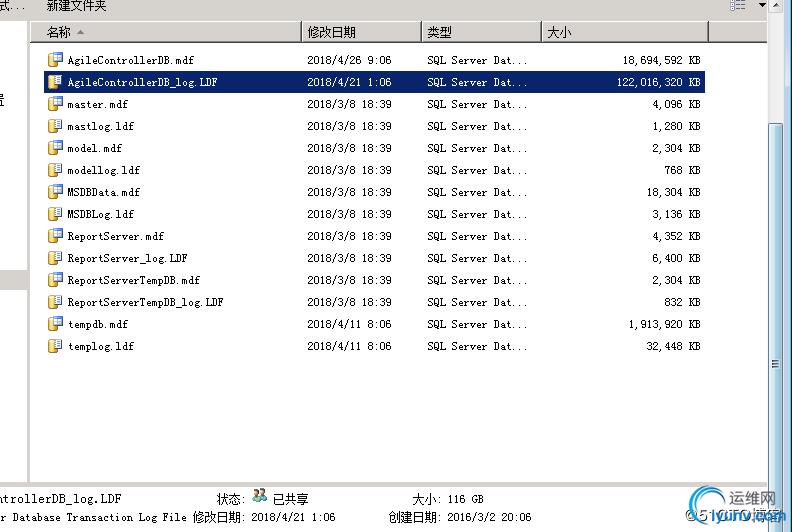Click the mastlog.ldf file icon
The height and width of the screenshot is (532, 792).
tap(55, 126)
